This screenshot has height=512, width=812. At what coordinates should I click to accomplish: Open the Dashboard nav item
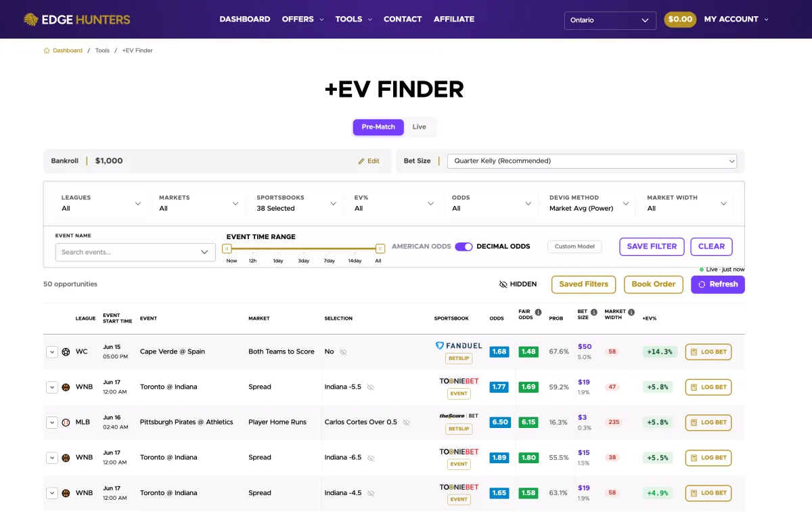245,19
